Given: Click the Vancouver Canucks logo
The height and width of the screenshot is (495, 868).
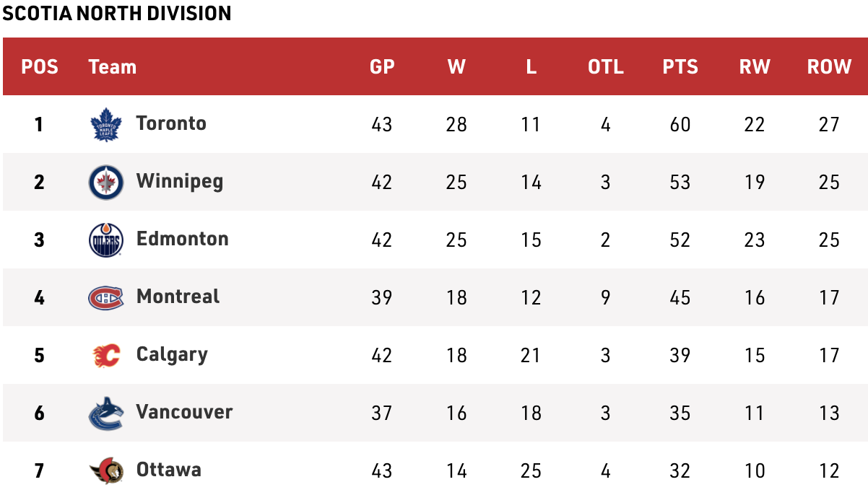Looking at the screenshot, I should 106,413.
